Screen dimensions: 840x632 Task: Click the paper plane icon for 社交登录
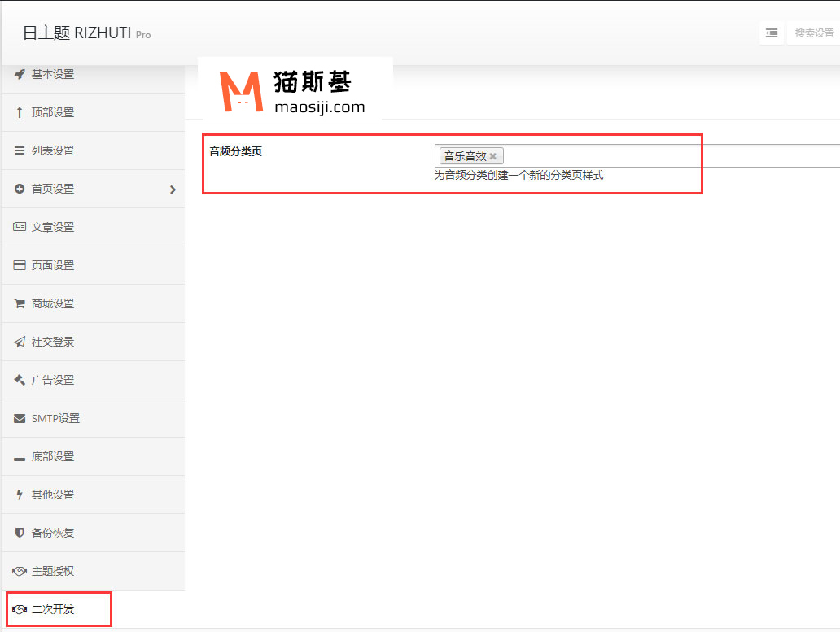pos(20,342)
